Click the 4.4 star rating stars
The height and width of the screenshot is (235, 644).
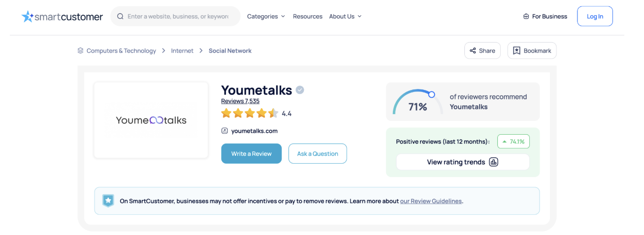250,114
